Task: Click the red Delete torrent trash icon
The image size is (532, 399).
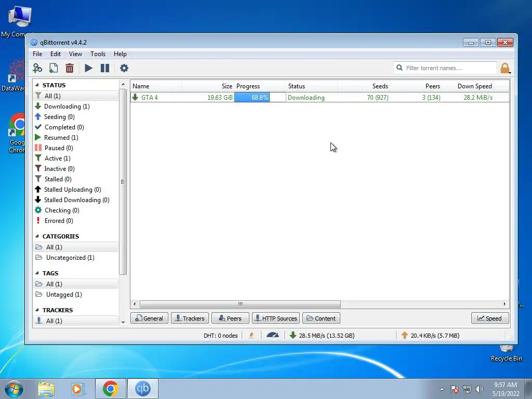Action: (70, 68)
